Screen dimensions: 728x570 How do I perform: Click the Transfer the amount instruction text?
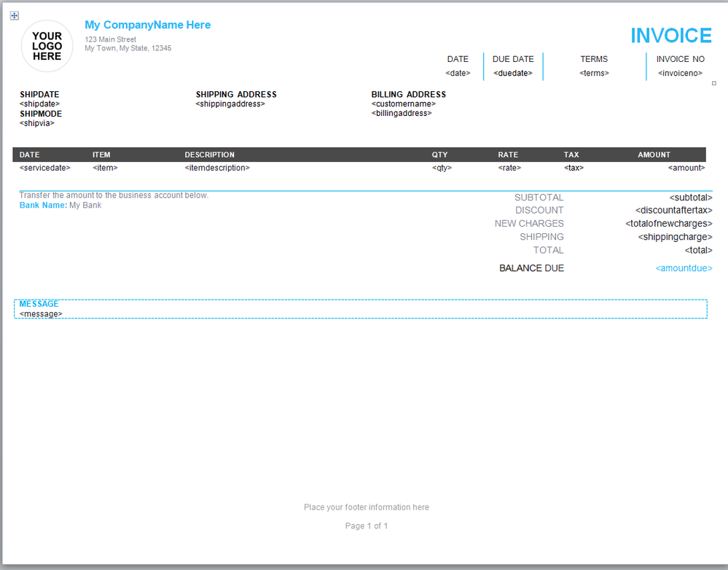(114, 195)
